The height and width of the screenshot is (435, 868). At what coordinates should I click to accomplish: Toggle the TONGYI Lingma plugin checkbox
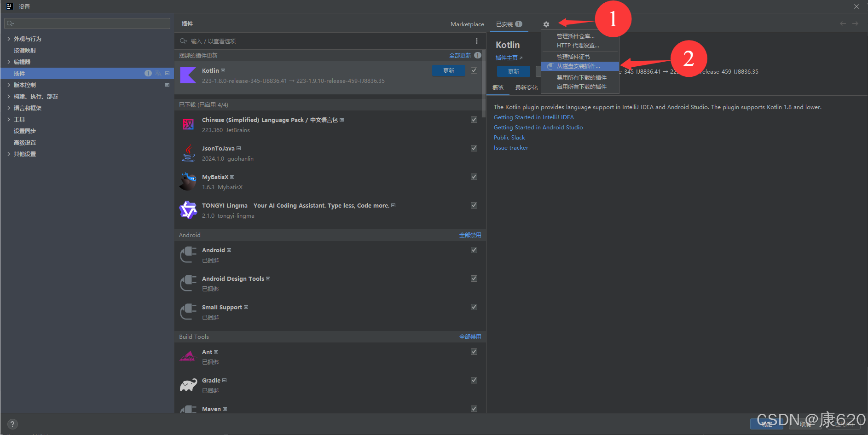[474, 205]
